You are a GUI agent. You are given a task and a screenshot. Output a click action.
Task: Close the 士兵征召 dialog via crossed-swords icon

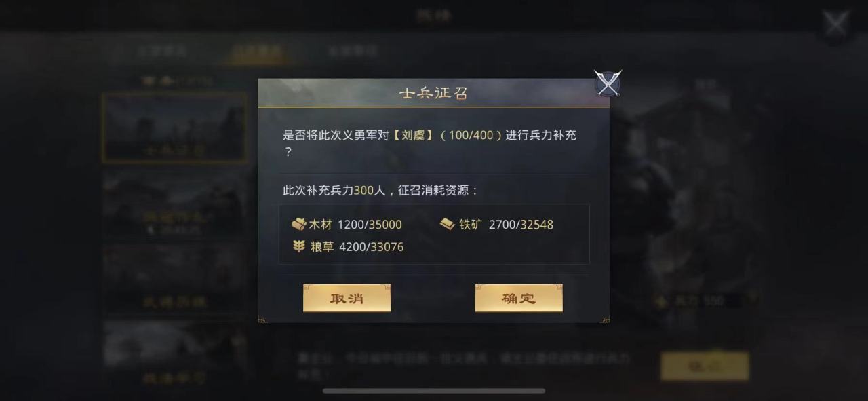tap(608, 83)
